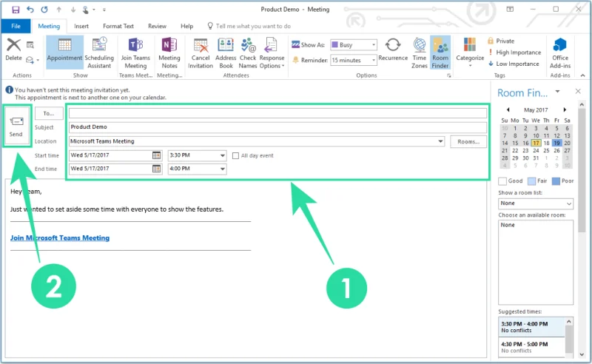Screen dimensions: 592x364
Task: Click the Recurrence icon
Action: pos(393,49)
